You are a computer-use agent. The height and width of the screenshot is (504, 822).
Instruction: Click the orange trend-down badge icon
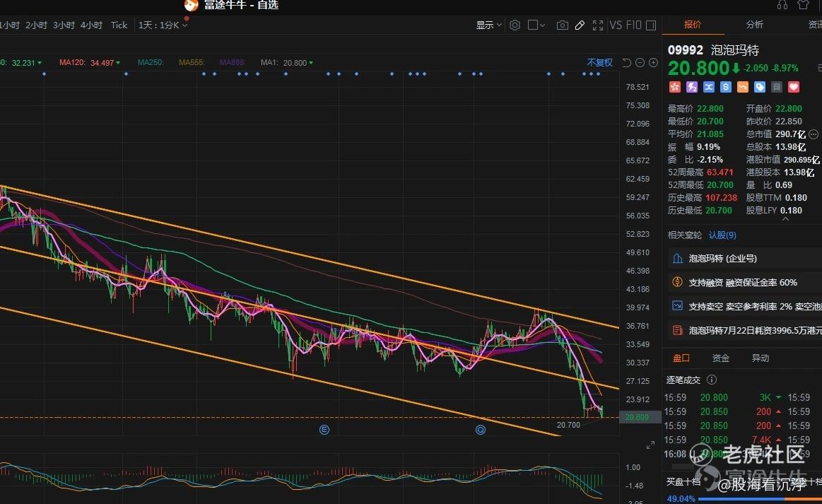click(x=743, y=87)
